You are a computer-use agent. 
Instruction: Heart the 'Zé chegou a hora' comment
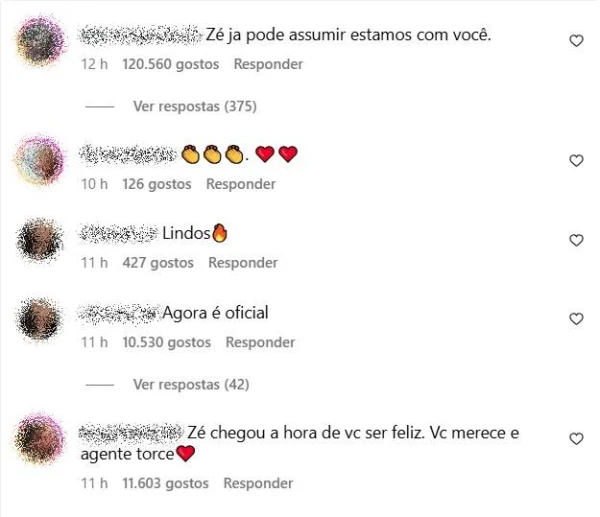[x=576, y=439]
